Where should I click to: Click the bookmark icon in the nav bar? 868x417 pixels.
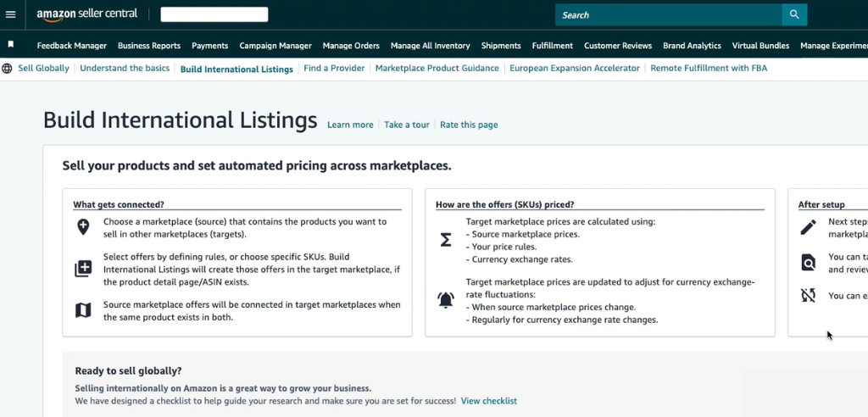10,44
